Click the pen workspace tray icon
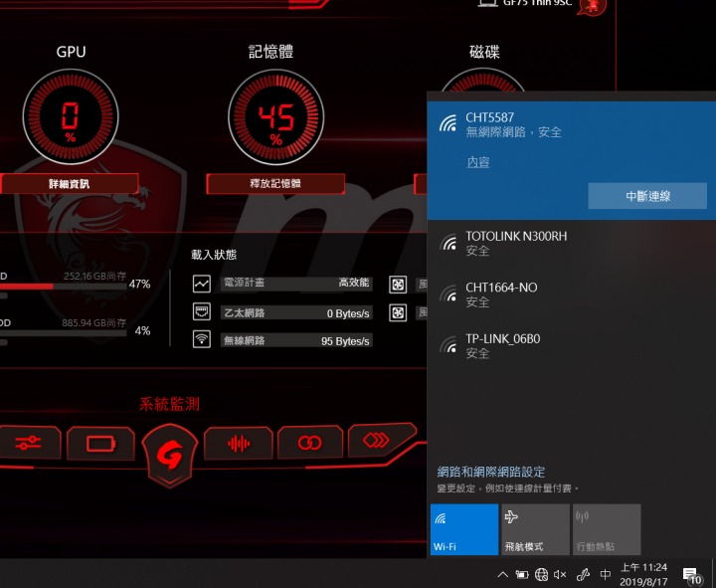 583,574
